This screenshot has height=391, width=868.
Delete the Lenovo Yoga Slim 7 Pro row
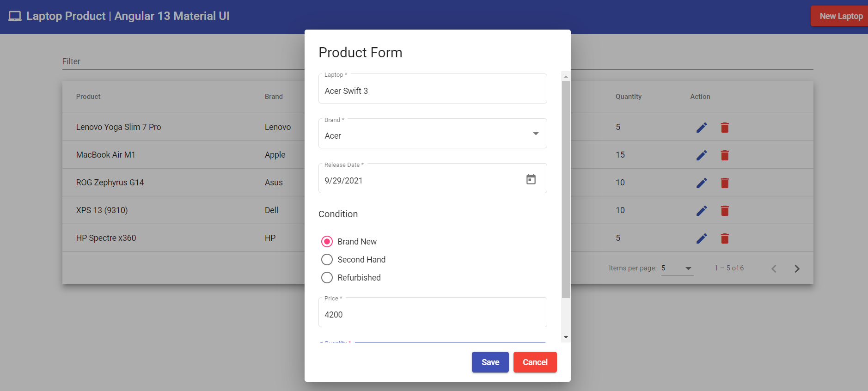pos(725,128)
